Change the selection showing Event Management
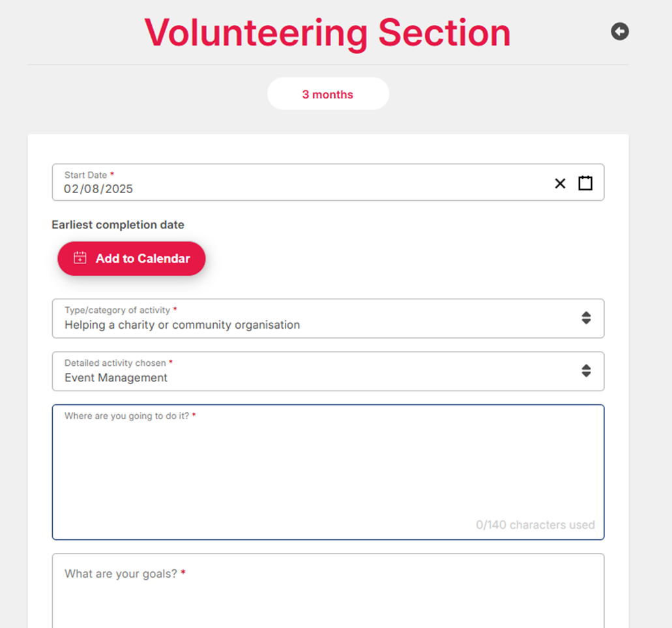This screenshot has height=628, width=672. click(x=115, y=377)
